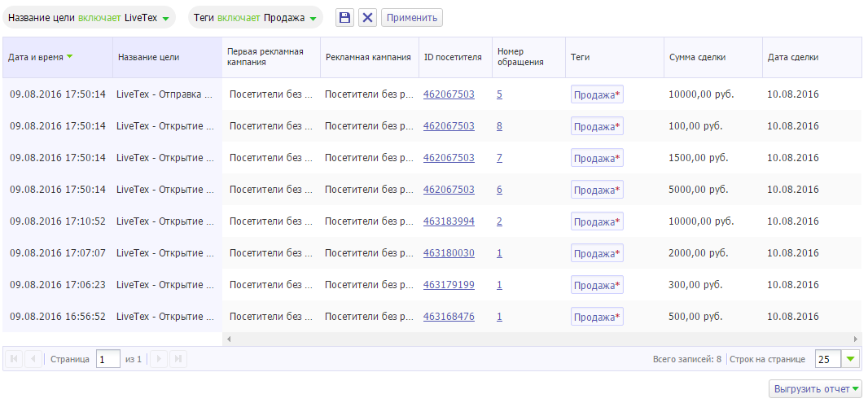Click the Продажа tag in the first row

597,94
